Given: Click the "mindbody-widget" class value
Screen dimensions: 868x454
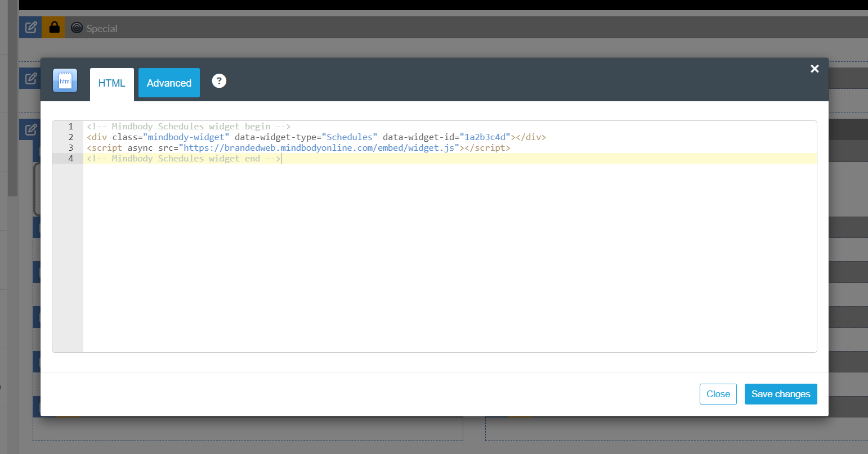Looking at the screenshot, I should pyautogui.click(x=186, y=137).
